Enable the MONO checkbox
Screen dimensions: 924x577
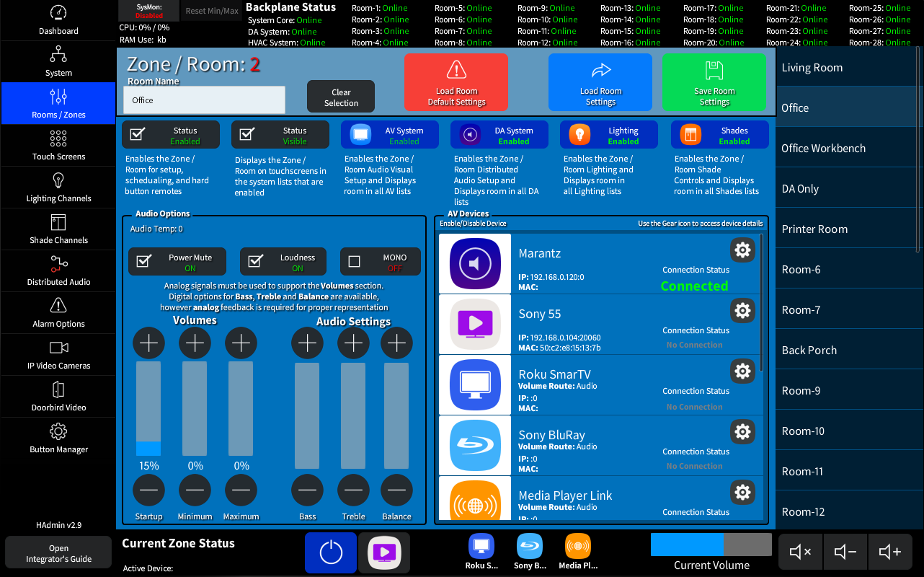point(381,262)
